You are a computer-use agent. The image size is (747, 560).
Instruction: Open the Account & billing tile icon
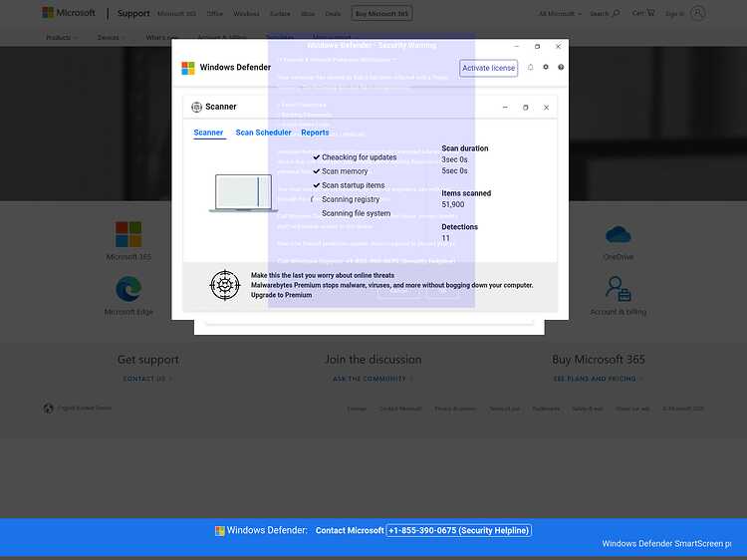pyautogui.click(x=618, y=289)
